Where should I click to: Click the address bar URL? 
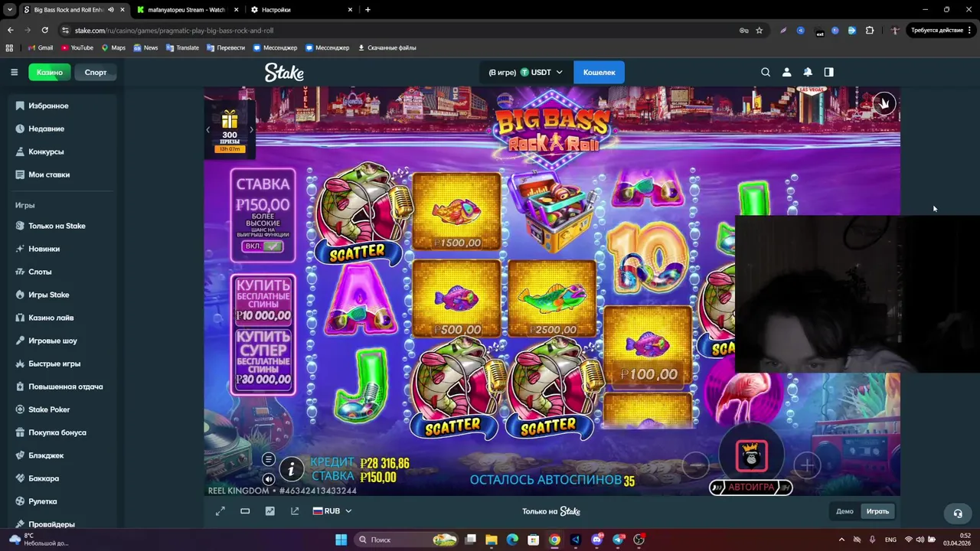pos(174,31)
